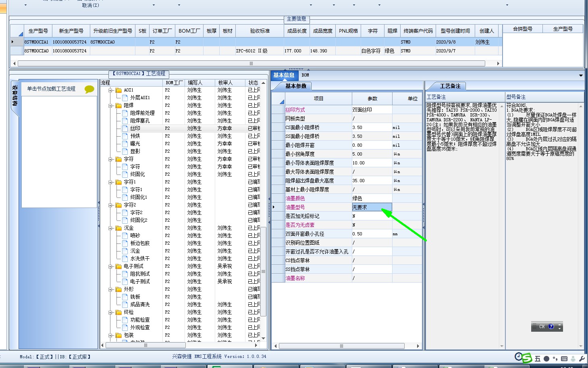
Task: Click the page icon beside 阻抗测试 node
Action: (x=125, y=274)
